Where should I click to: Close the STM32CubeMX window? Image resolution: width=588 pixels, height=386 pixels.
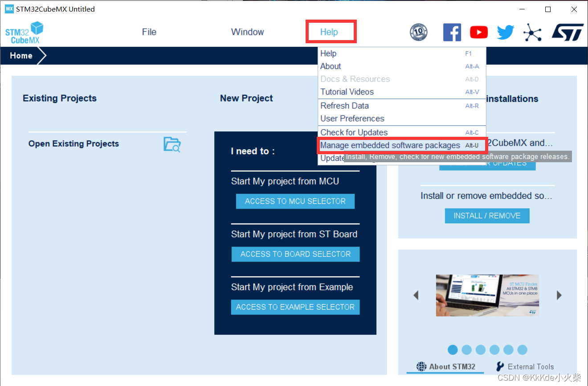pos(574,9)
